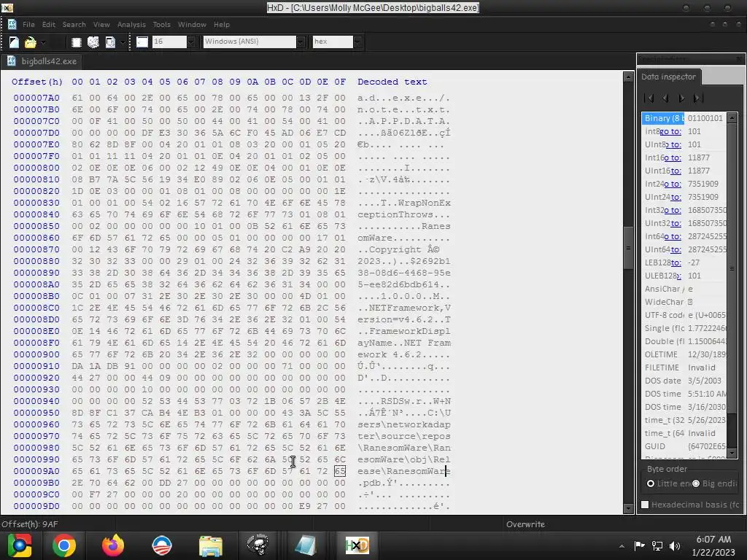Click the HxD document icon beside File menu
Viewport: 747px width, 560px height.
(12, 24)
